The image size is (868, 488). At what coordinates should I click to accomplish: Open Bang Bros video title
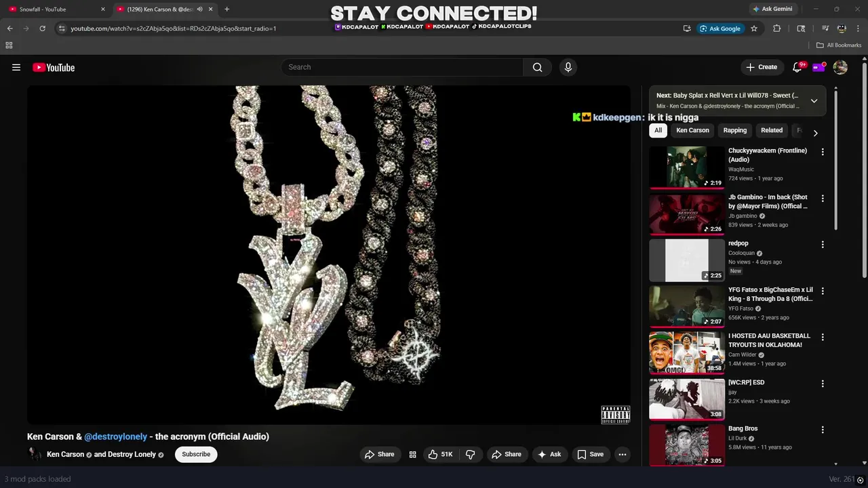pyautogui.click(x=743, y=428)
